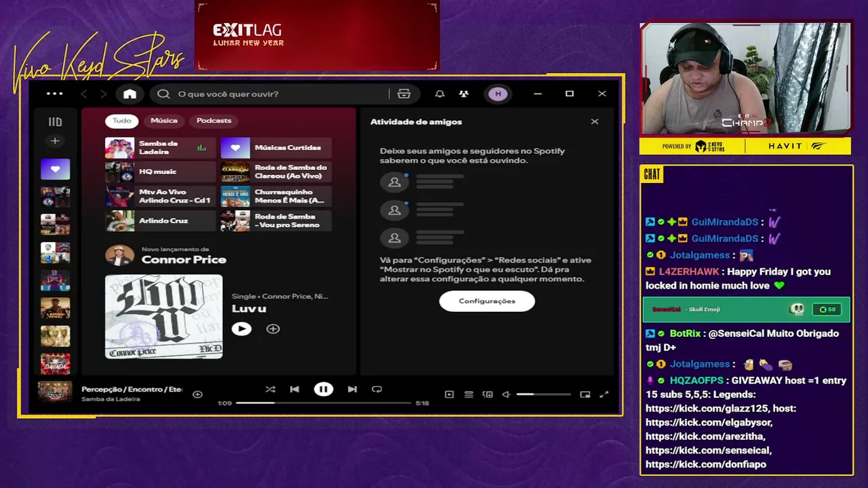The width and height of the screenshot is (868, 488).
Task: Click the search magnifier icon
Action: 163,94
